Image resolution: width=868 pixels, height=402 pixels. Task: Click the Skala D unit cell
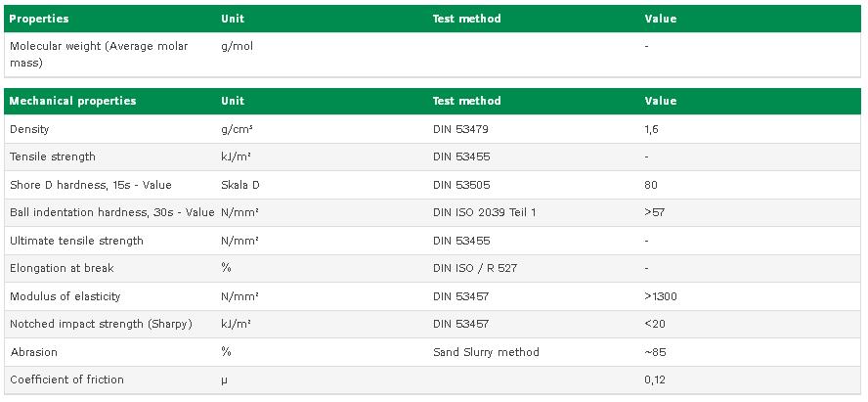coord(240,185)
